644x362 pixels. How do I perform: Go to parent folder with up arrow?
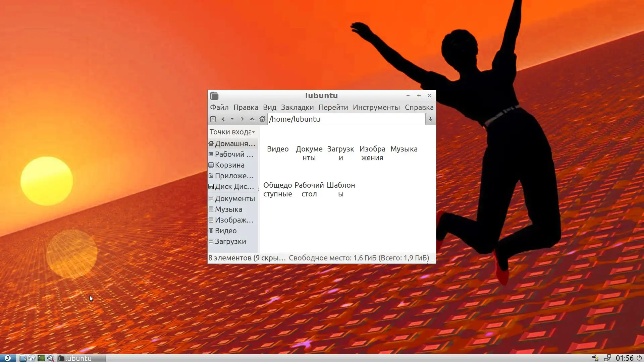(252, 119)
